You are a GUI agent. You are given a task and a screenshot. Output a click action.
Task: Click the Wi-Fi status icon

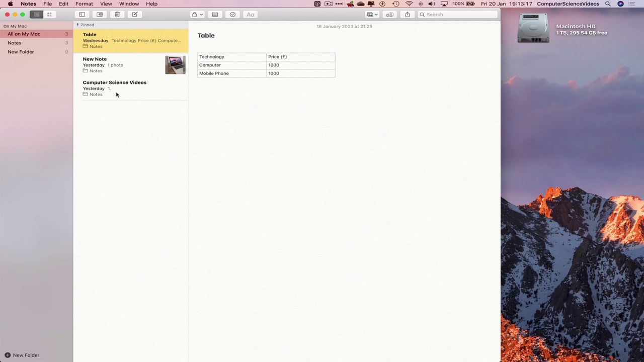pyautogui.click(x=409, y=4)
